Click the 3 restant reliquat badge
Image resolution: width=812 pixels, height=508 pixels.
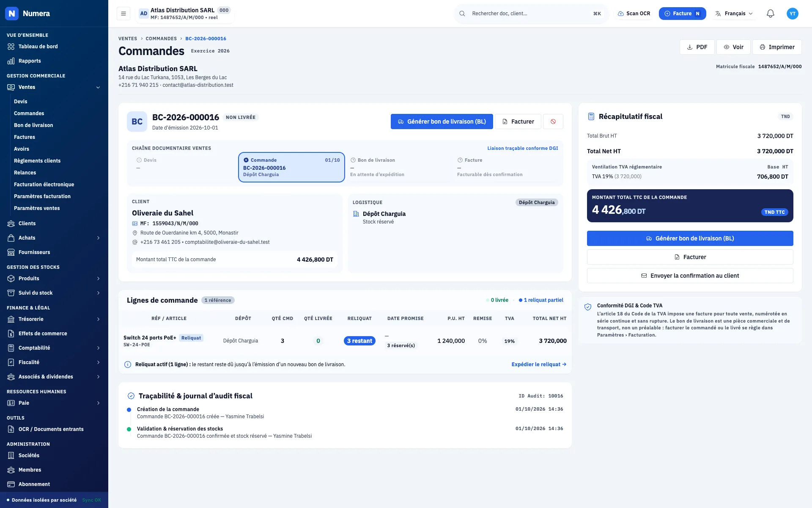[359, 341]
